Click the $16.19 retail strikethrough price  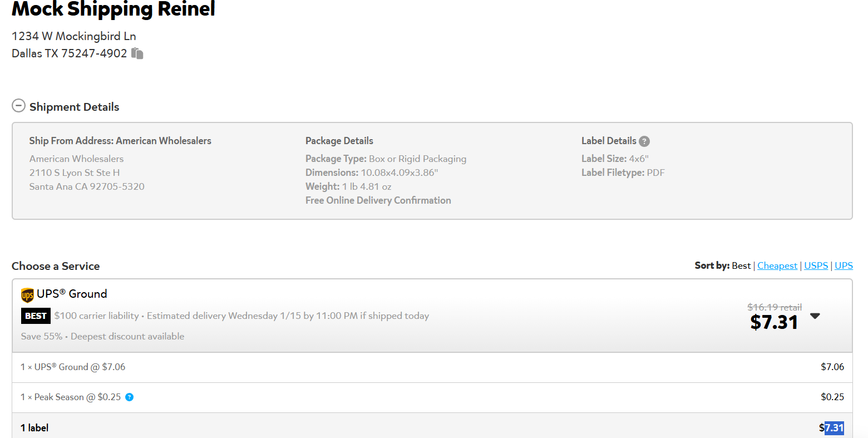pyautogui.click(x=775, y=307)
